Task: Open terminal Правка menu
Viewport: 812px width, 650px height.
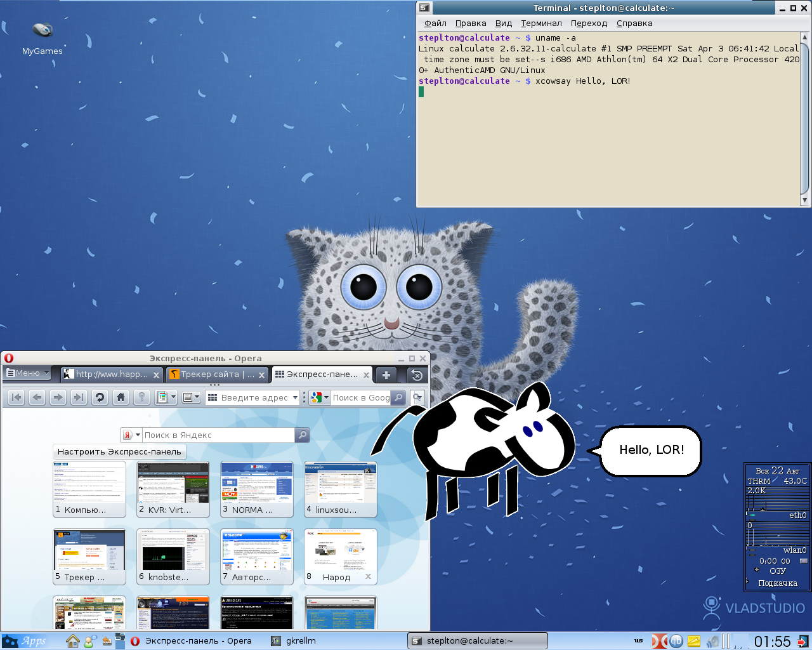Action: 471,23
